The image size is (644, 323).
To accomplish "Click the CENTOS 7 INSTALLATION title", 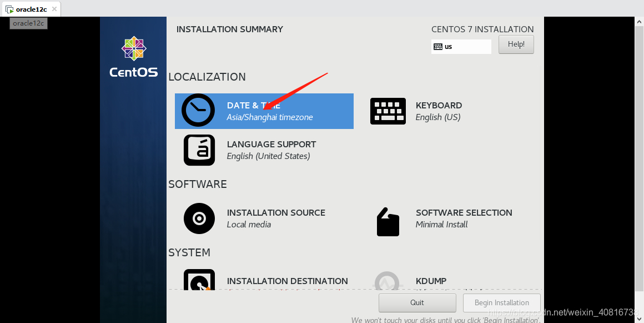I will (482, 29).
